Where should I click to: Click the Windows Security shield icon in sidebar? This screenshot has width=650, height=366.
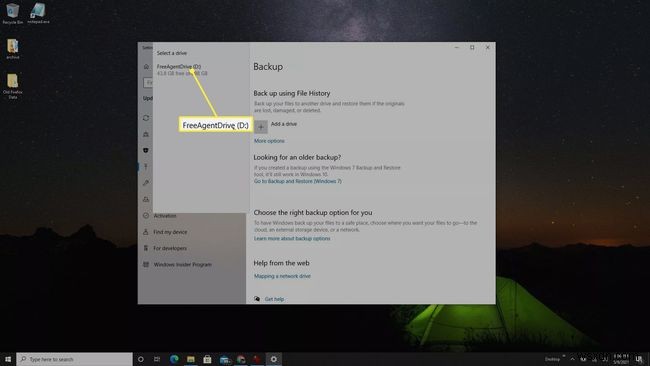pyautogui.click(x=146, y=150)
